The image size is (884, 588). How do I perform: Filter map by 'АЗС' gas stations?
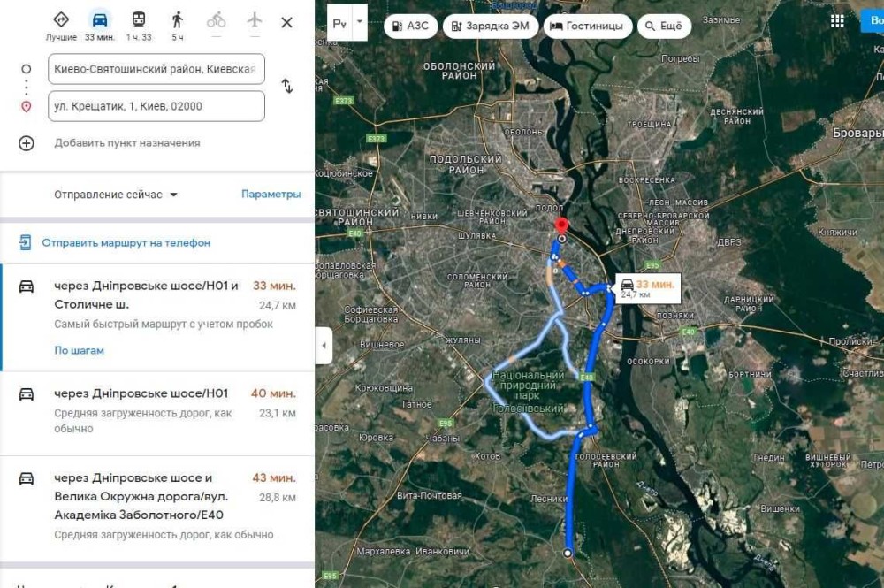pos(410,26)
